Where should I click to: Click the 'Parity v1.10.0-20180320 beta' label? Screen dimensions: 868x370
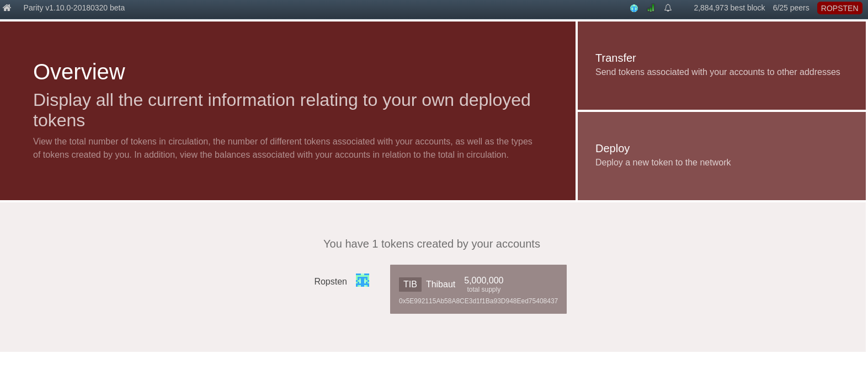74,8
